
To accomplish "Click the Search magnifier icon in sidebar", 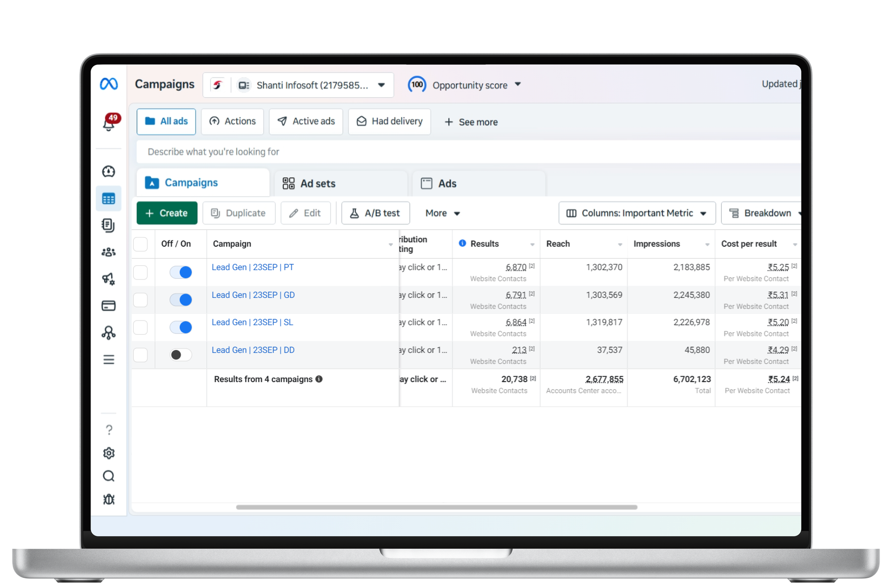I will coord(109,476).
